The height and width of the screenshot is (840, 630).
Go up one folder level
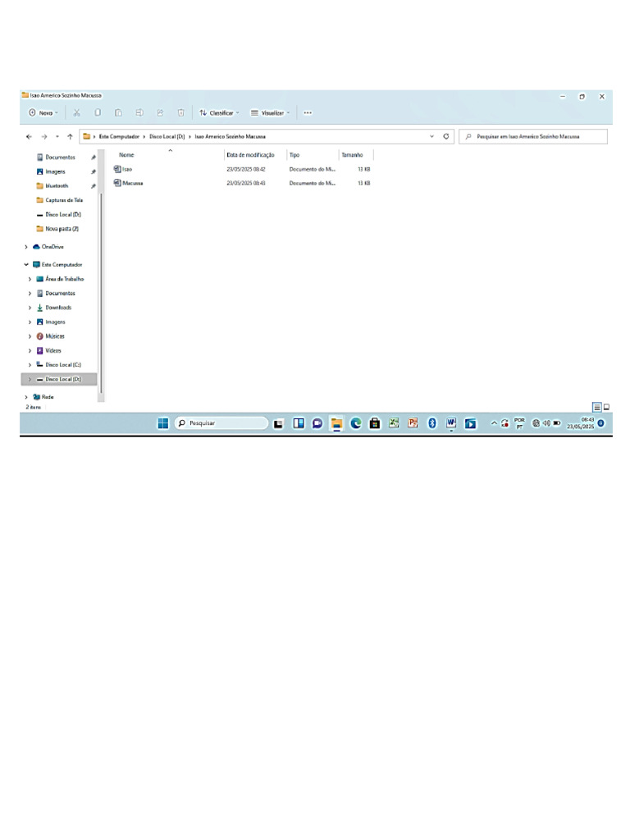coord(70,137)
